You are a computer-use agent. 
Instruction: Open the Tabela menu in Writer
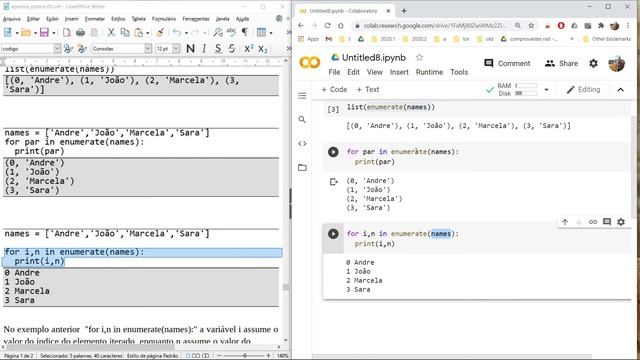[138, 19]
